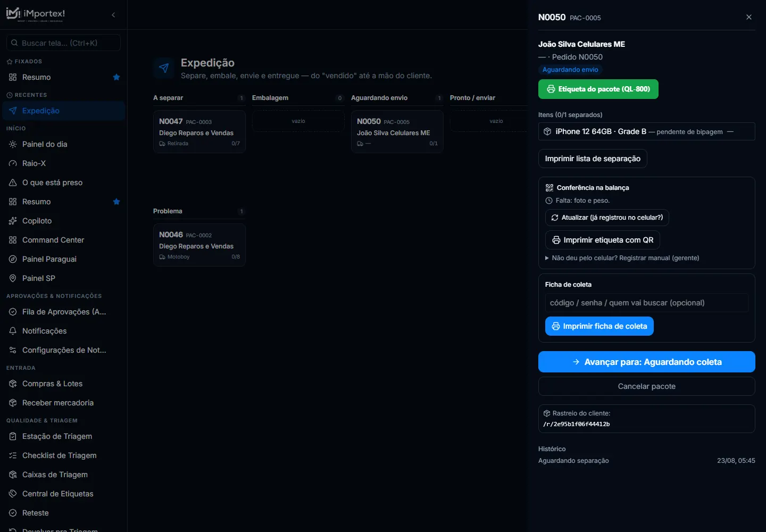The width and height of the screenshot is (766, 532).
Task: Click the Command Center grid icon
Action: point(13,240)
